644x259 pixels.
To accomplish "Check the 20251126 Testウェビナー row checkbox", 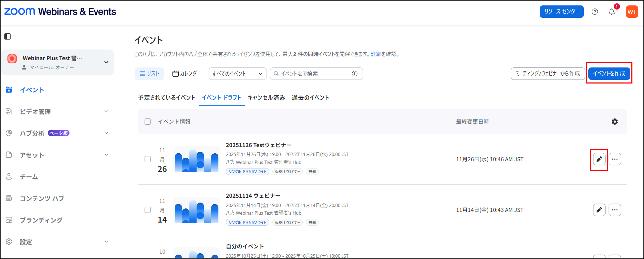I will tap(148, 159).
